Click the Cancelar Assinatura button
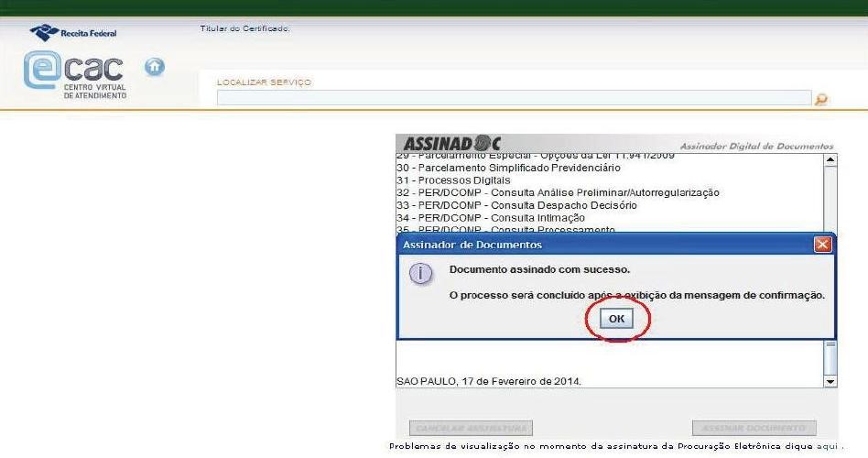This screenshot has height=458, width=868. pyautogui.click(x=472, y=428)
